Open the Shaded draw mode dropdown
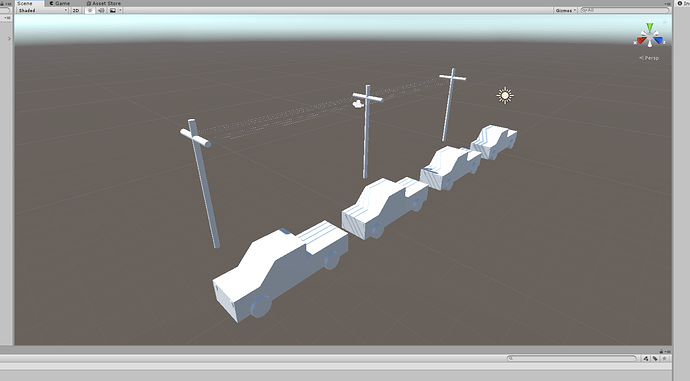 tap(42, 10)
